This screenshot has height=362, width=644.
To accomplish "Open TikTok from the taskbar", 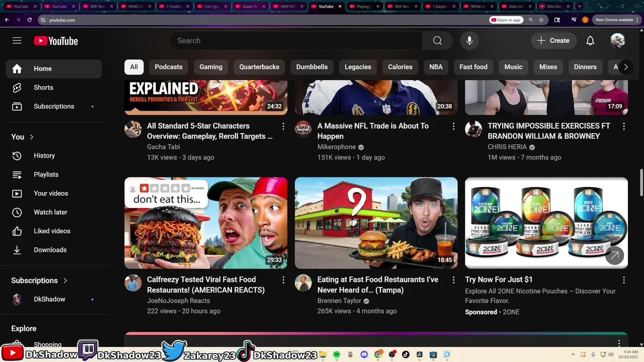I will (406, 354).
